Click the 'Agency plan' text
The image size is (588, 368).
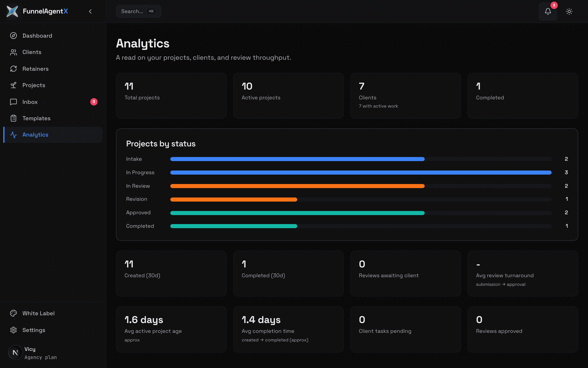[41, 357]
